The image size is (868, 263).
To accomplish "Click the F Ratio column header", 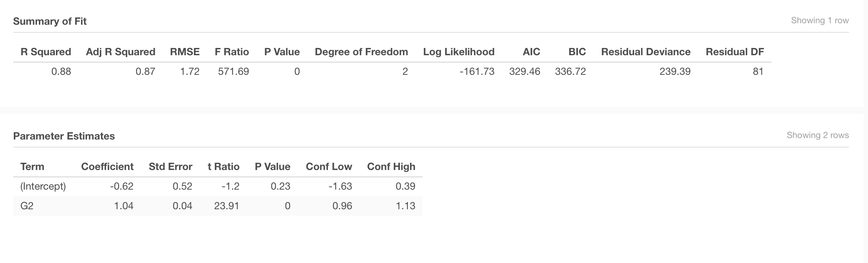I will pos(232,52).
